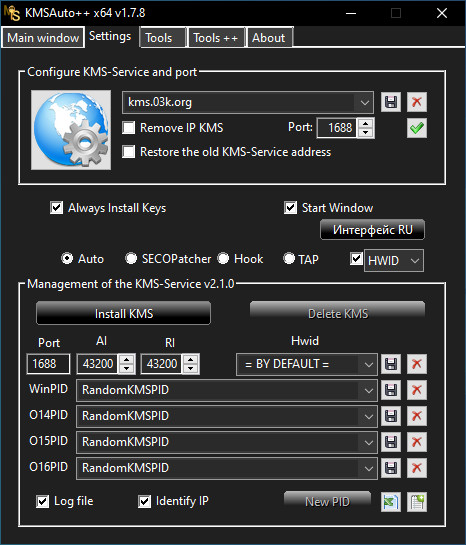Screen dimensions: 466x545
Task: Click the Install KMS button
Action: point(123,314)
